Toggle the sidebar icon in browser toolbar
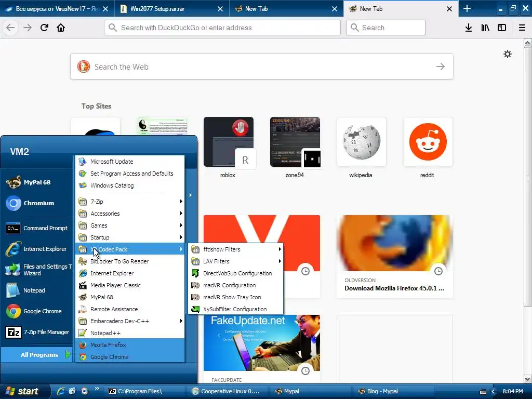The height and width of the screenshot is (399, 532). pyautogui.click(x=502, y=28)
